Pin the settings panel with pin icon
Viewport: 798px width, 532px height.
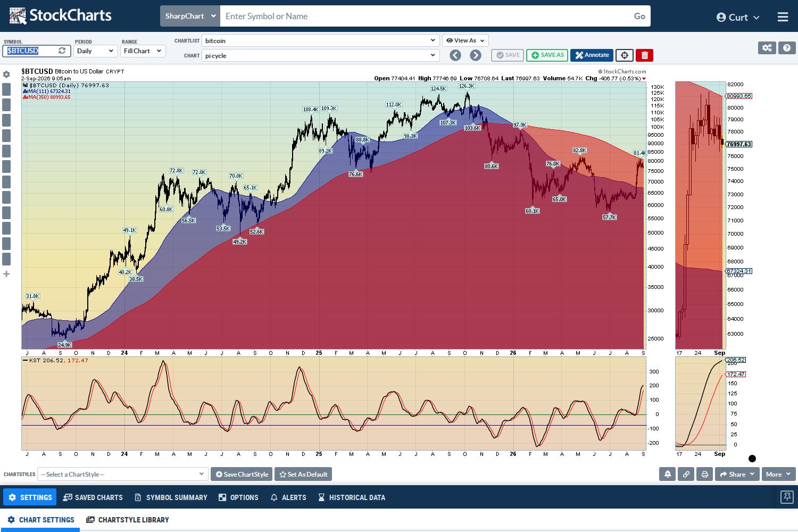[x=787, y=497]
